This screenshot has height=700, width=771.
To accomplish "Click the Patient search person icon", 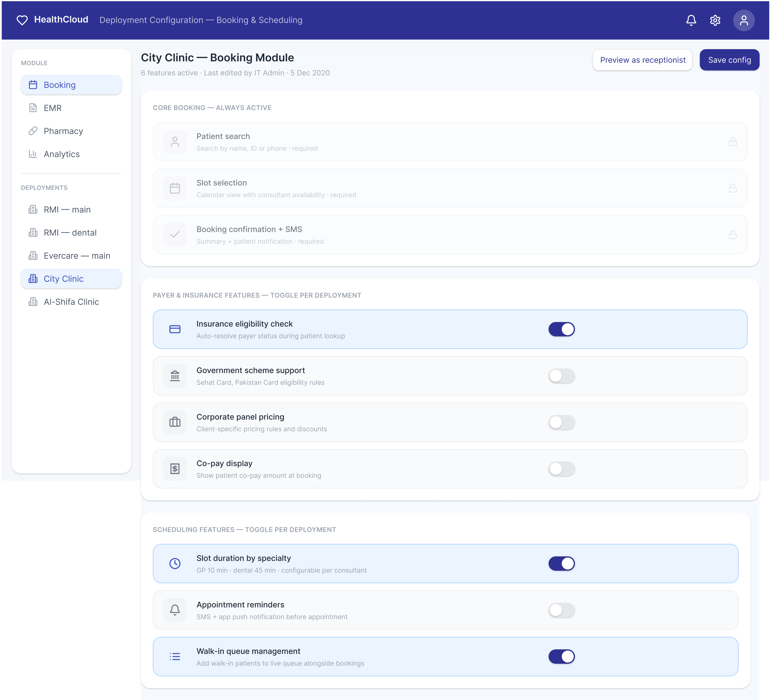I will [175, 142].
